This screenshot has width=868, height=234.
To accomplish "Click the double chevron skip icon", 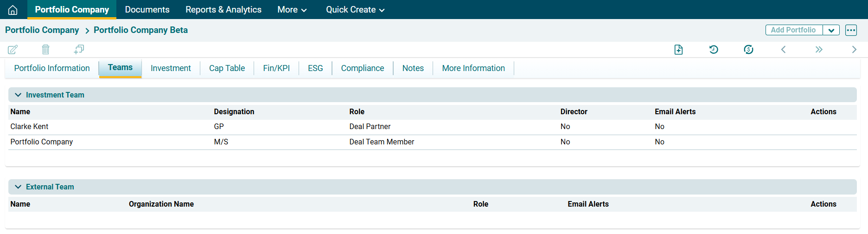I will [x=819, y=49].
